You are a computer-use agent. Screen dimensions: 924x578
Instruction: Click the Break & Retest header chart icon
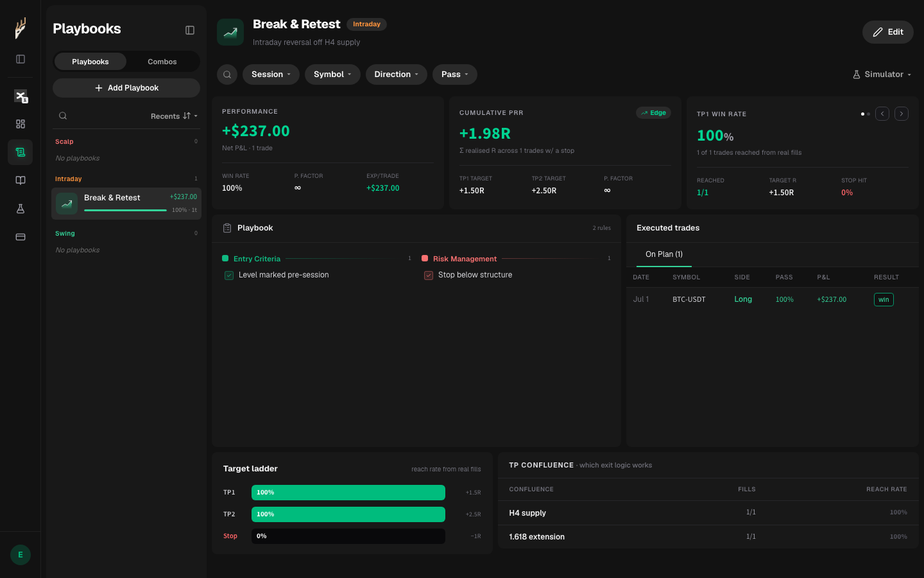[230, 32]
